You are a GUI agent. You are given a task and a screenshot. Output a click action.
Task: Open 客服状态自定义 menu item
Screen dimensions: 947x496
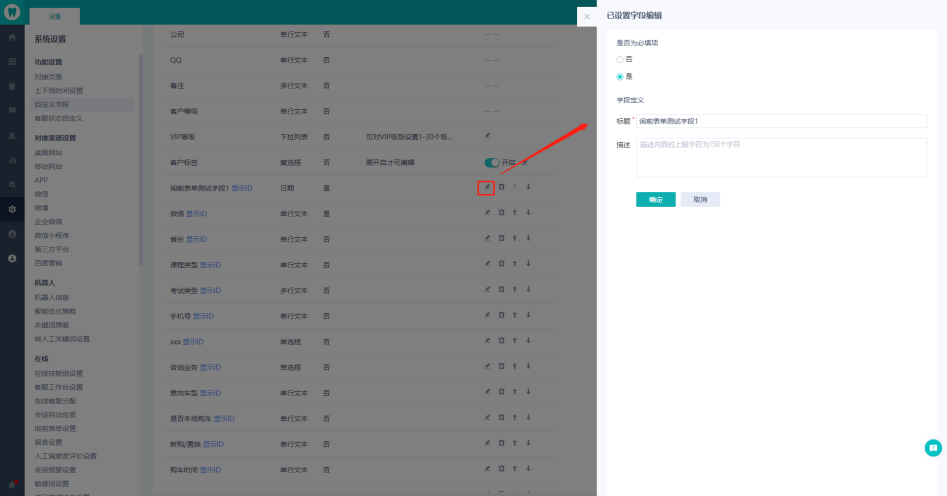pos(59,118)
